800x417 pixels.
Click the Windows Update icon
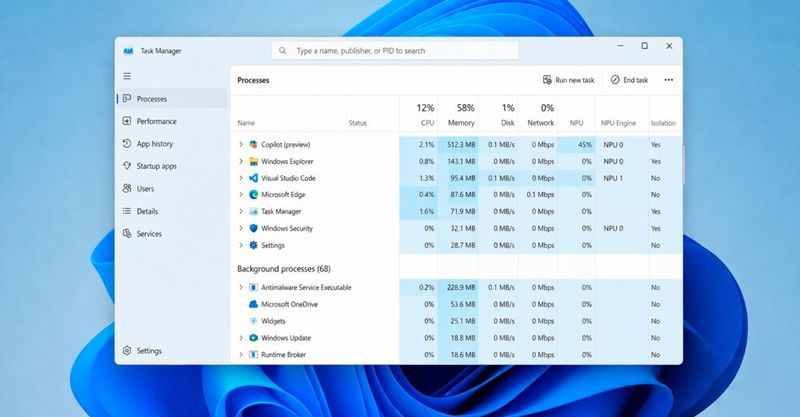pyautogui.click(x=254, y=338)
